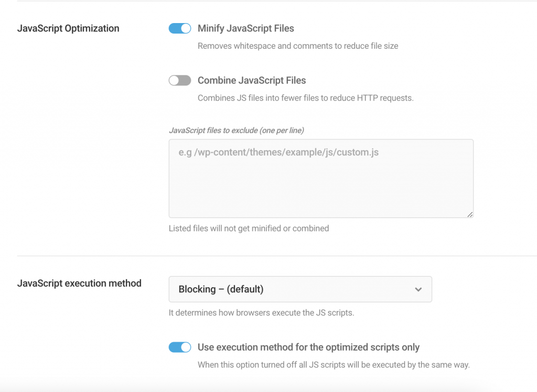Click 'Use execution method for the optimized scripts only' label

(x=308, y=347)
